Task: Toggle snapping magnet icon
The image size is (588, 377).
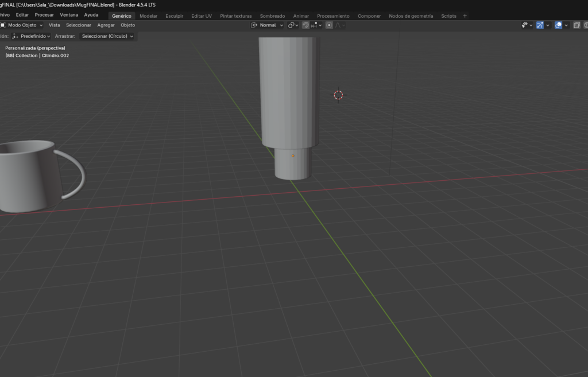Action: [x=305, y=25]
